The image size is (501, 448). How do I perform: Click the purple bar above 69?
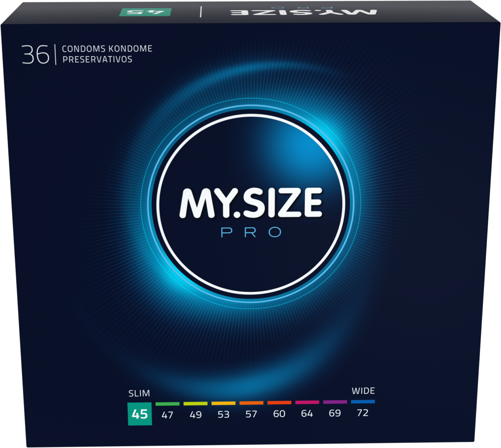(335, 402)
